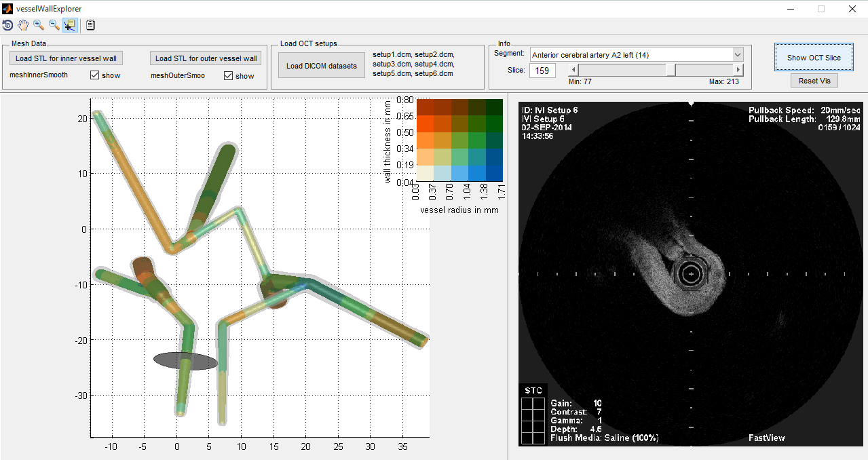Open the Segment dropdown list
Screen dimensions: 868x460
(738, 54)
